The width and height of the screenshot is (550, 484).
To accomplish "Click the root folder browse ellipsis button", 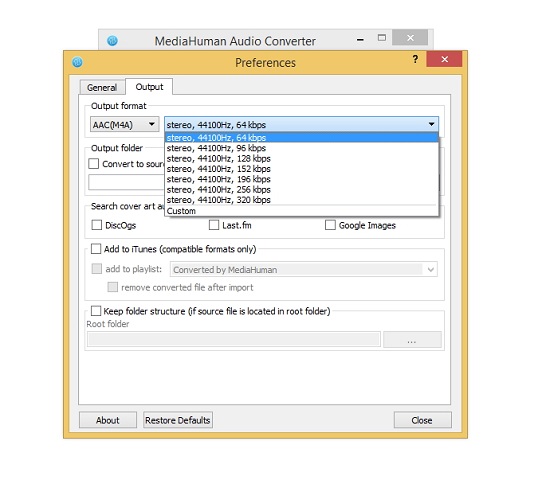I will pos(412,340).
